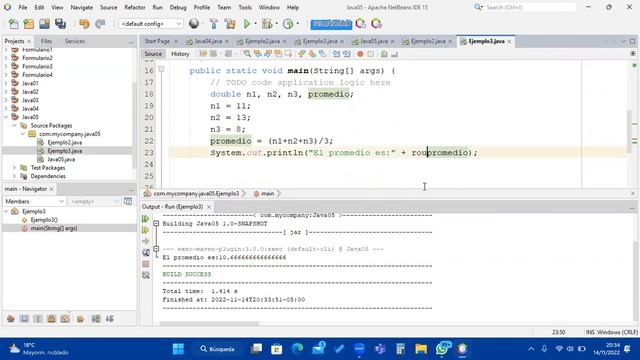Close the Java05.java editor tab

[393, 42]
